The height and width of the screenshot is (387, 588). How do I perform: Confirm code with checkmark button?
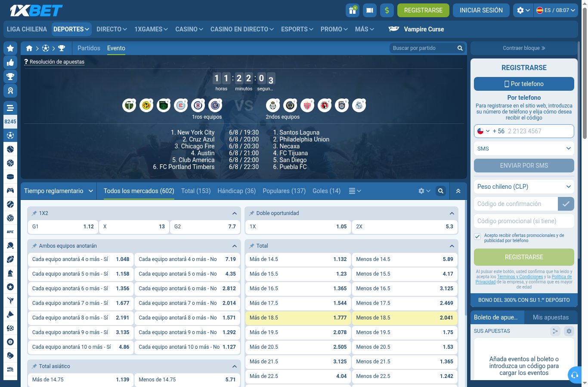pos(566,204)
